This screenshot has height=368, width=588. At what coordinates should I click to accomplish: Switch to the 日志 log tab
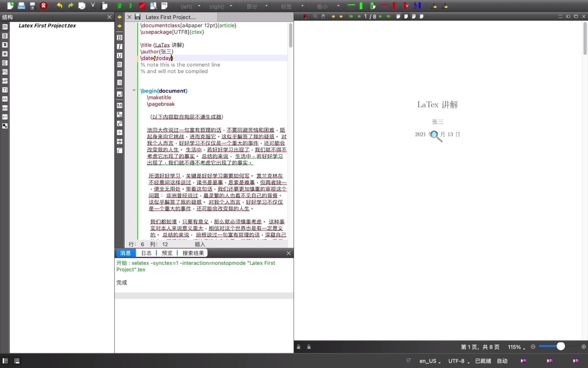pyautogui.click(x=146, y=253)
